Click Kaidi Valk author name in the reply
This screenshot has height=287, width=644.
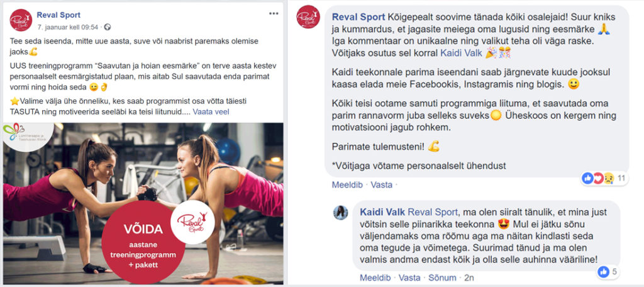pyautogui.click(x=382, y=212)
